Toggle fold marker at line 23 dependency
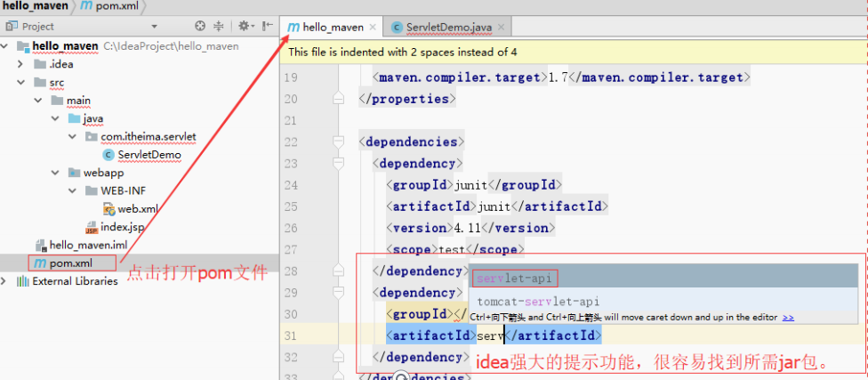 pyautogui.click(x=338, y=164)
